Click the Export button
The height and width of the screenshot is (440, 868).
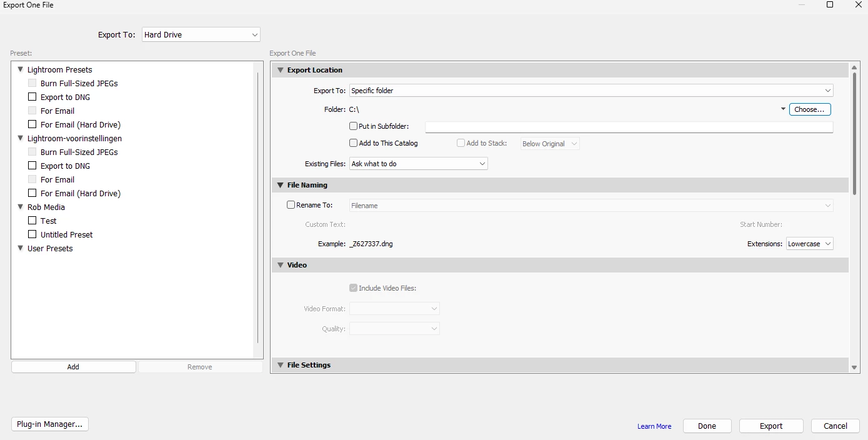pos(771,426)
